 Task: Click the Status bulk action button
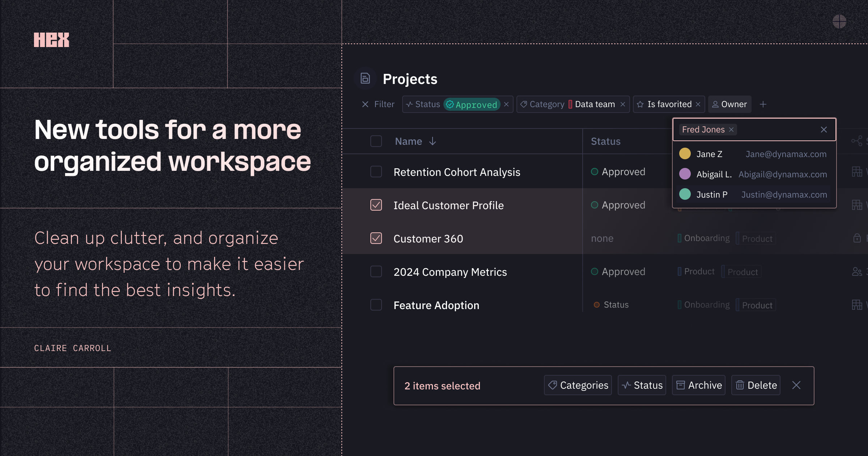click(x=642, y=385)
